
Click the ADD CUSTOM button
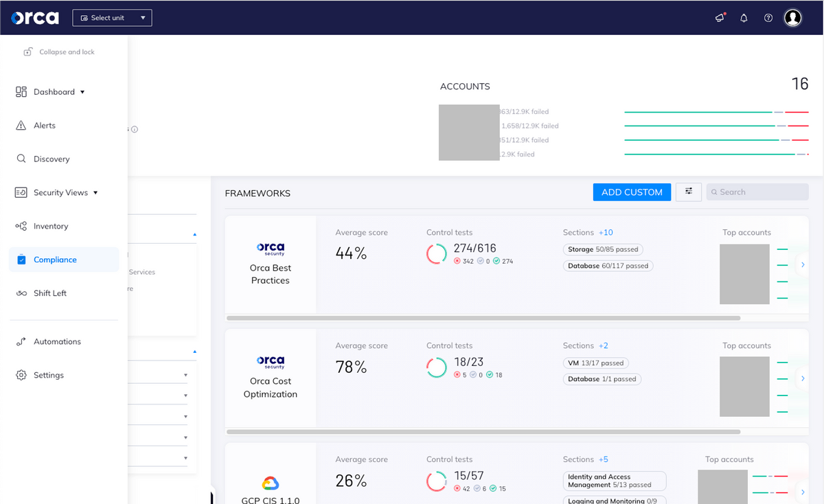point(632,192)
